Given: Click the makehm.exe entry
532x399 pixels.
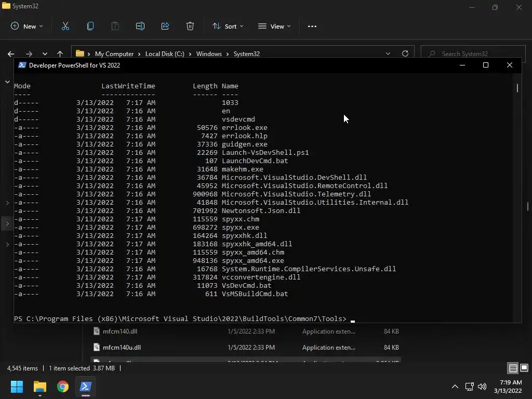Looking at the screenshot, I should point(242,169).
